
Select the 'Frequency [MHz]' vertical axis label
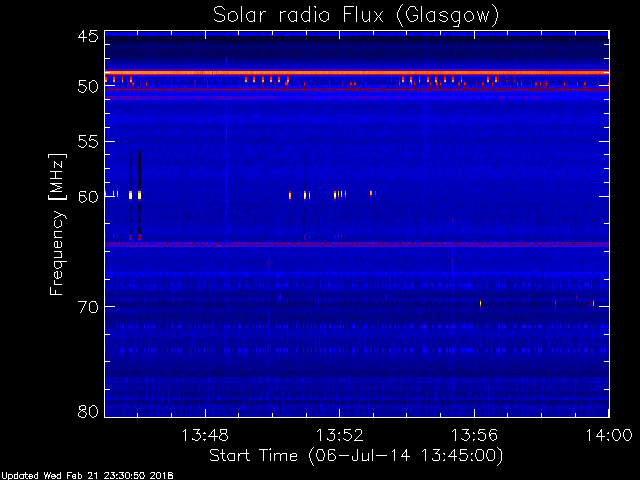[x=57, y=224]
